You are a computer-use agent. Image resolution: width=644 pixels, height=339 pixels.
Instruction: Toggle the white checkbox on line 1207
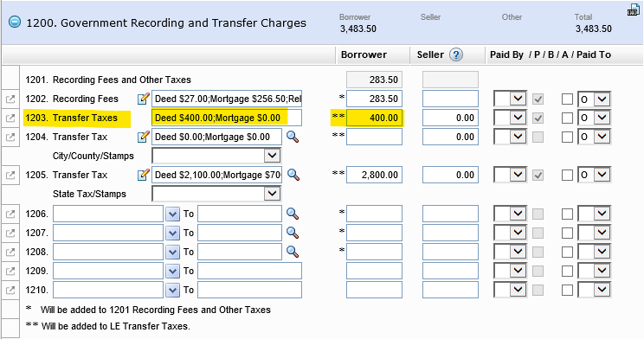[x=567, y=233]
